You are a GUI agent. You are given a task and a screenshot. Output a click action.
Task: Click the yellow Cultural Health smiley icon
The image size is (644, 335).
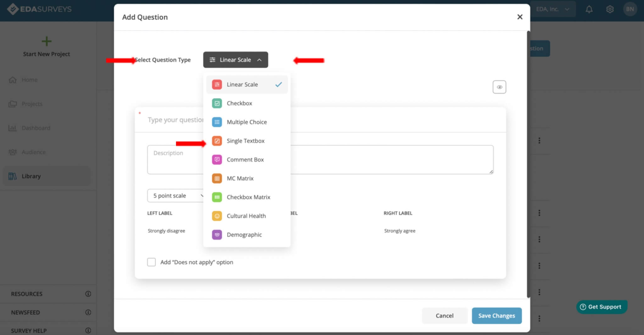[217, 216]
